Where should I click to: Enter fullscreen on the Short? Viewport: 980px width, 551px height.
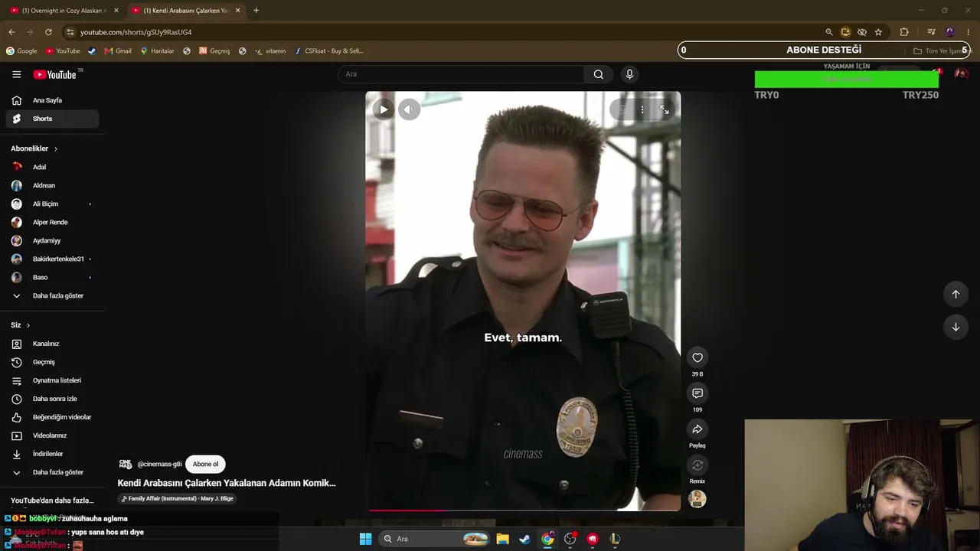coord(665,109)
